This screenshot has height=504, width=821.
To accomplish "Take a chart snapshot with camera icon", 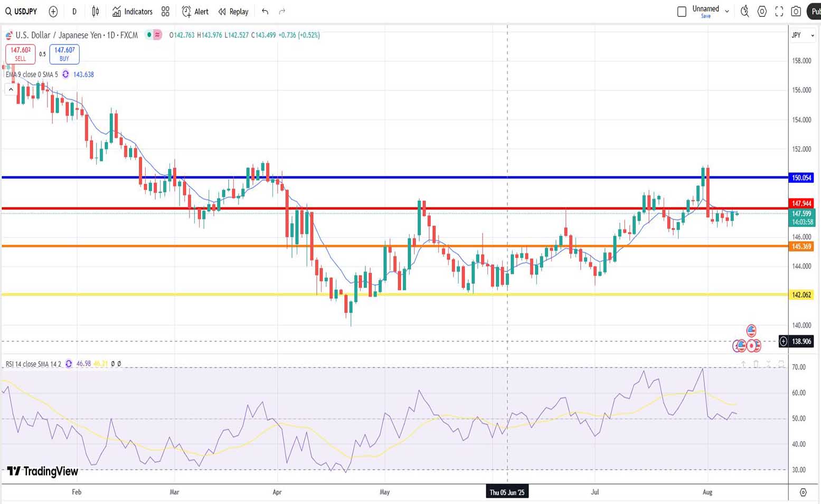I will [x=796, y=12].
